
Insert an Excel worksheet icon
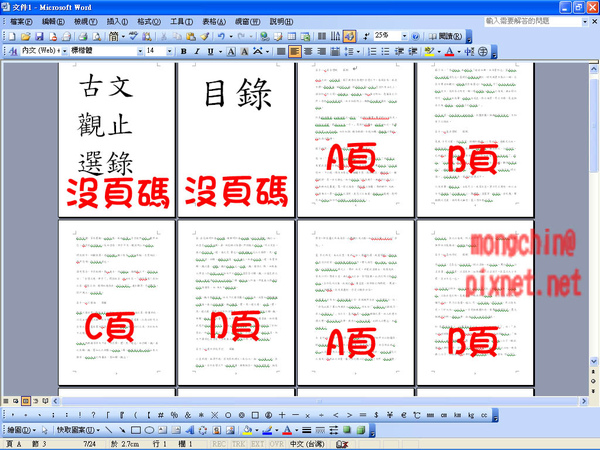305,36
